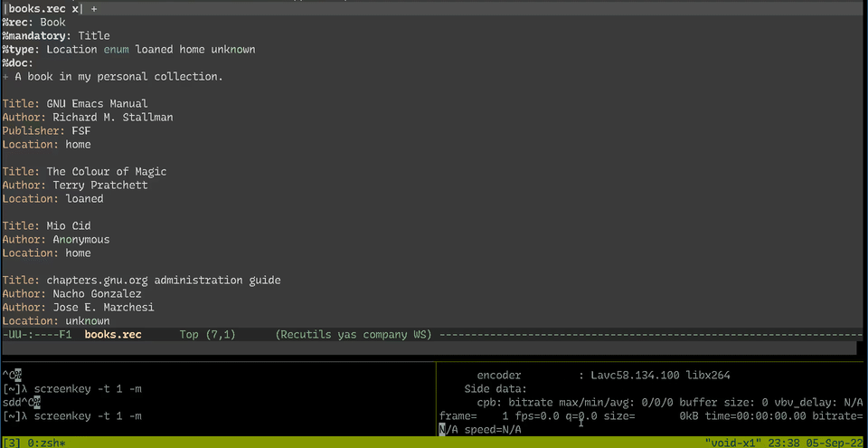The height and width of the screenshot is (448, 868).
Task: Click the cpb: bitrate max/min/avg line
Action: tap(670, 402)
